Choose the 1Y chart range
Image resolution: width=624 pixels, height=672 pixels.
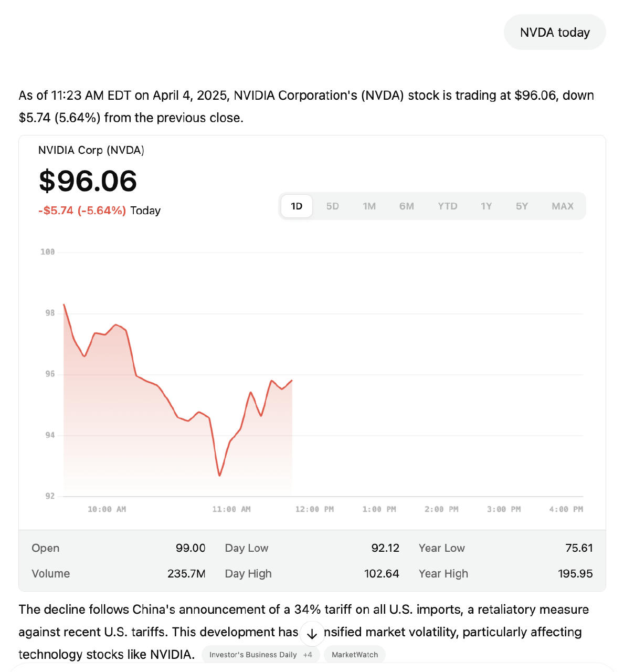(x=486, y=206)
